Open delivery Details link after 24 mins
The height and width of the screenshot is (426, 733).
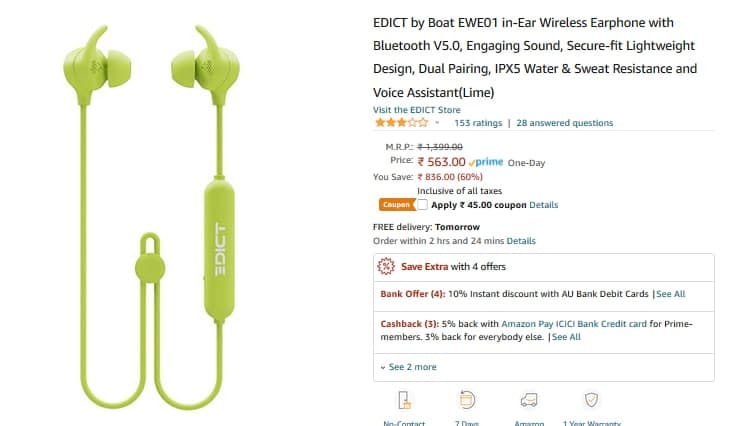(521, 241)
